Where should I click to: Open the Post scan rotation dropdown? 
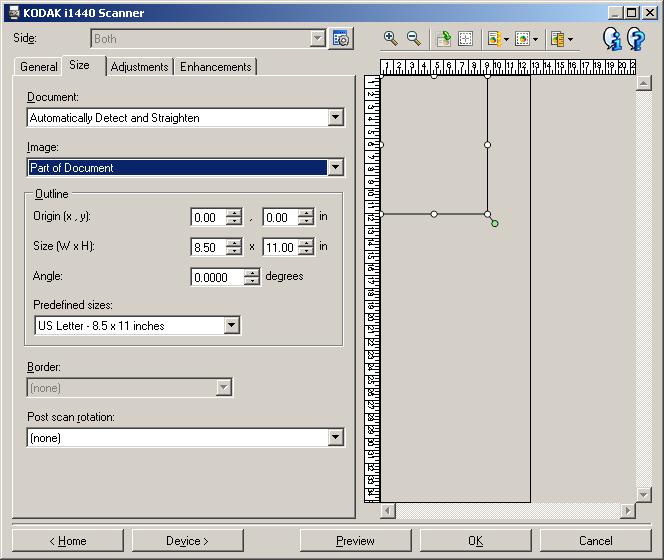(x=335, y=437)
